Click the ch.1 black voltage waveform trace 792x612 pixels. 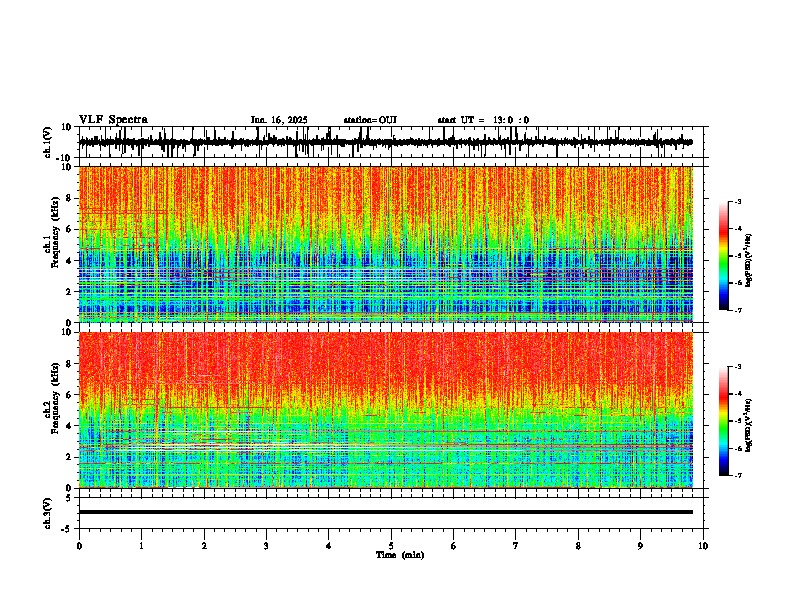[385, 142]
